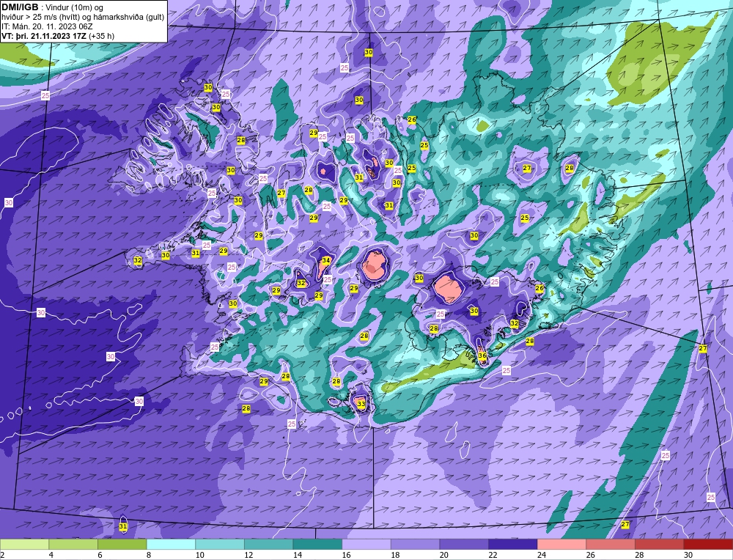The height and width of the screenshot is (560, 733).
Task: Pick the dark teal legend swatch at 14
Action: (x=317, y=544)
